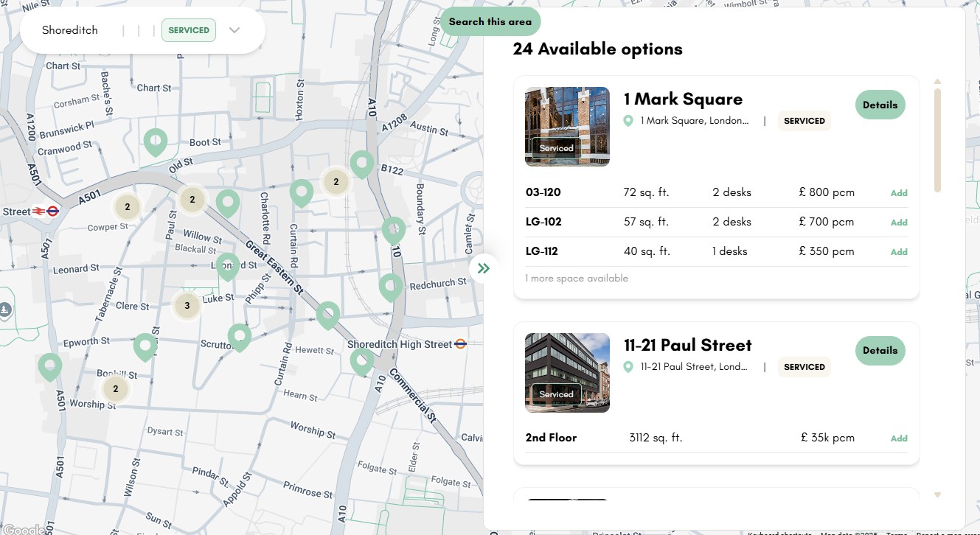Select the pin on A501 at the map's left edge
Viewport: 980px width, 535px height.
click(x=50, y=367)
